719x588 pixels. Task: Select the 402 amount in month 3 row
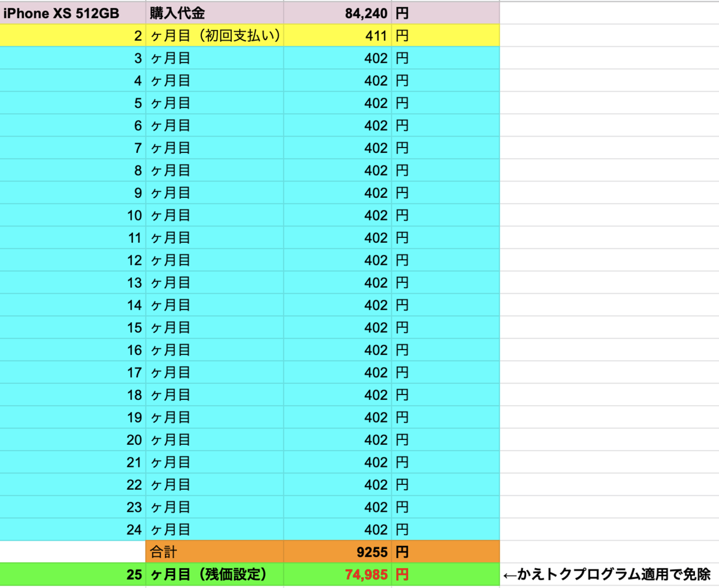[x=338, y=58]
